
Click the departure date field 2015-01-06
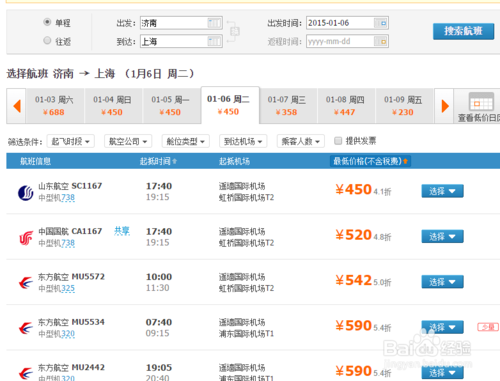[x=347, y=23]
